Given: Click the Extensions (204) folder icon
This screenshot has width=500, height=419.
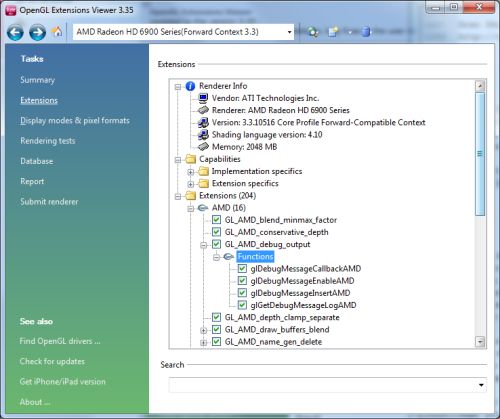Looking at the screenshot, I should pyautogui.click(x=190, y=196).
